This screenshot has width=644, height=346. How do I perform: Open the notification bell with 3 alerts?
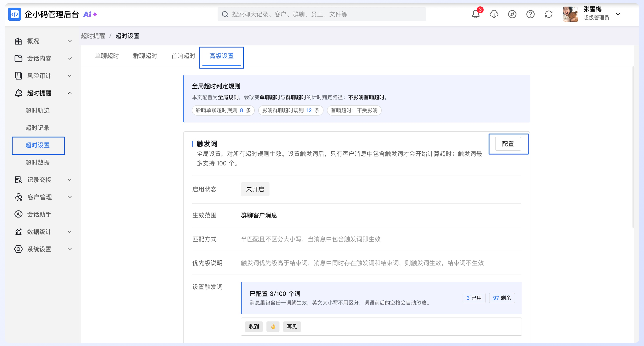(x=476, y=14)
